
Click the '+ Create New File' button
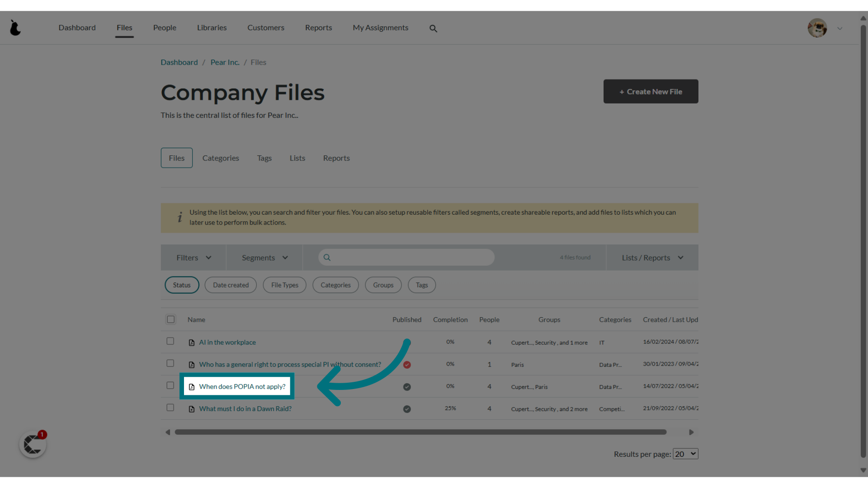click(651, 91)
